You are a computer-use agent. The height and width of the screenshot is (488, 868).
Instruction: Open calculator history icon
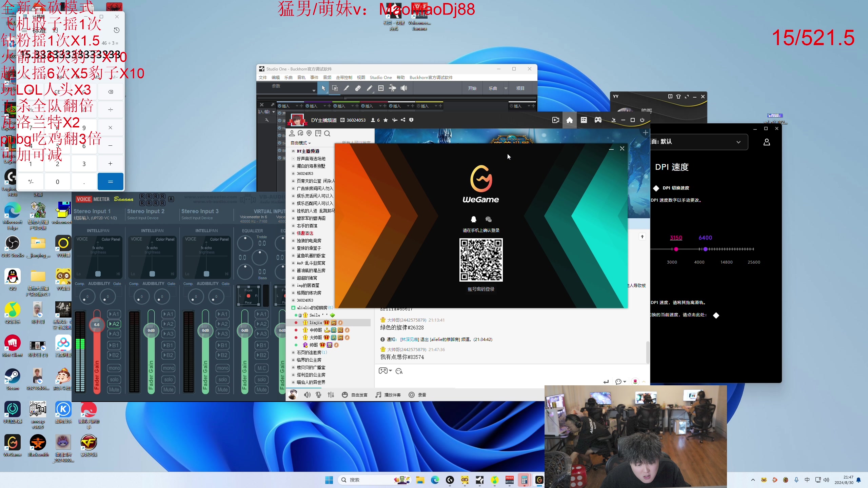coord(117,30)
